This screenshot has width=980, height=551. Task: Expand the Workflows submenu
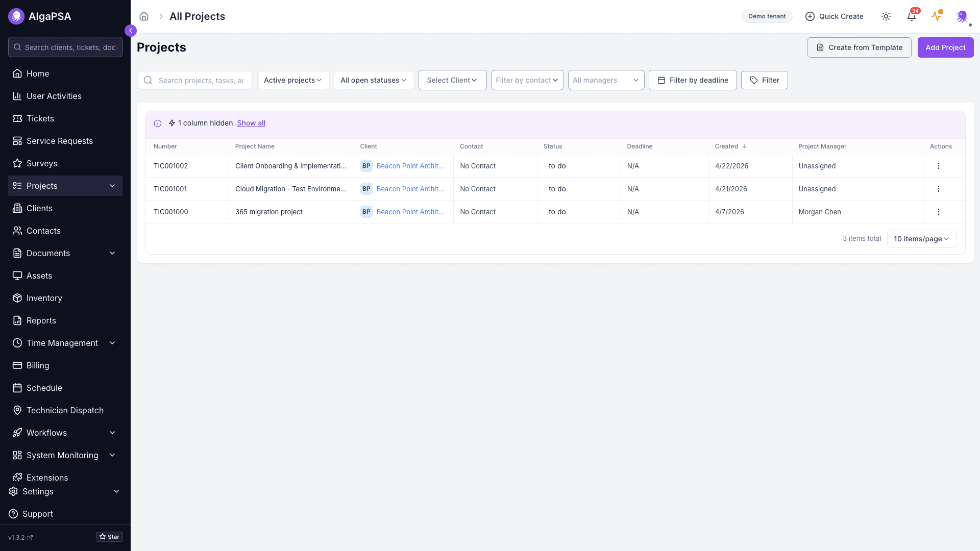[x=112, y=433]
